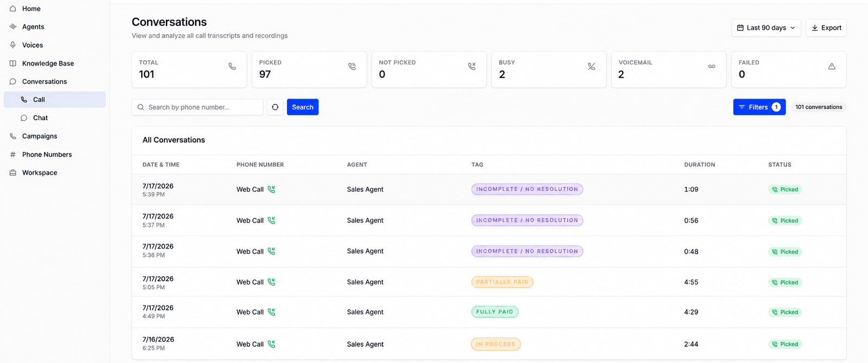This screenshot has height=363, width=868.
Task: Click the IN PROCESS tag
Action: (496, 344)
